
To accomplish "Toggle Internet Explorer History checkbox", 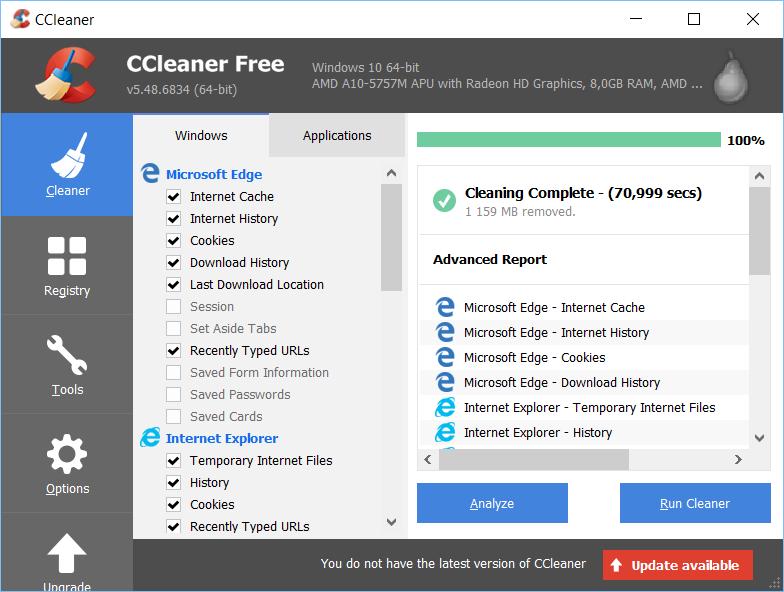I will [174, 482].
